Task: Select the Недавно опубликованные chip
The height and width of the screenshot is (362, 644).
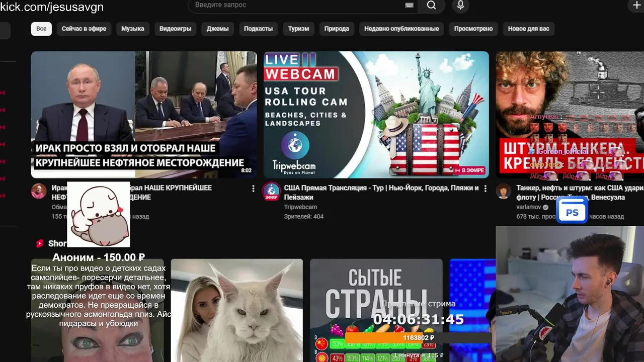Action: click(401, 29)
